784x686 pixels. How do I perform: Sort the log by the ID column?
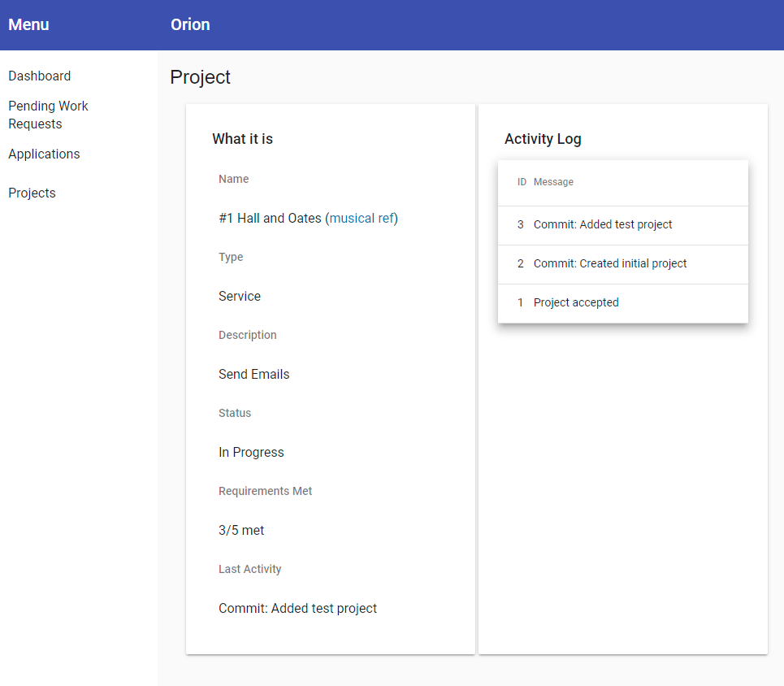[520, 181]
